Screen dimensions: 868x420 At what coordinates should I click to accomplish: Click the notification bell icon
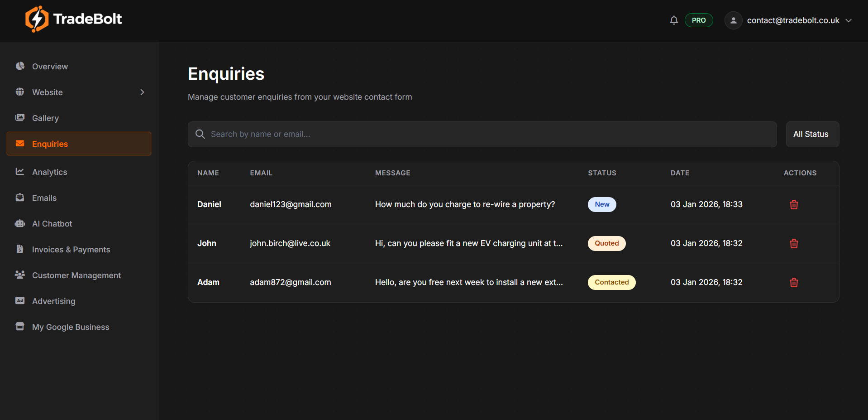click(x=673, y=20)
